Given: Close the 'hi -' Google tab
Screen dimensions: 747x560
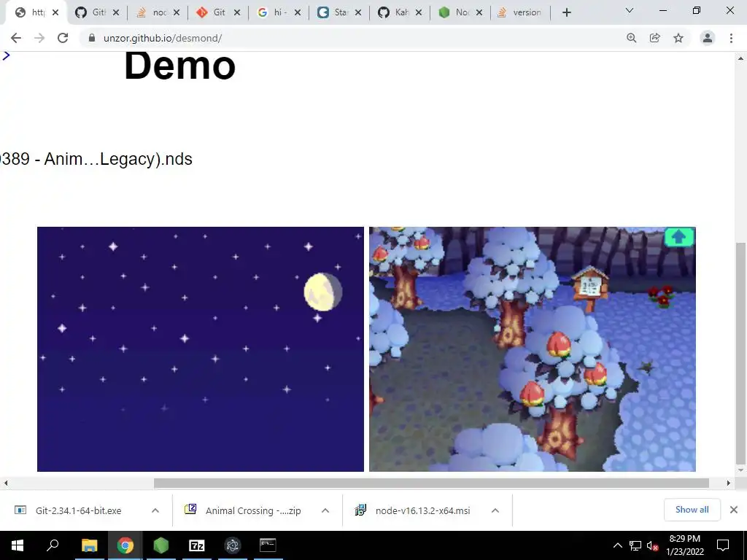Looking at the screenshot, I should click(298, 13).
